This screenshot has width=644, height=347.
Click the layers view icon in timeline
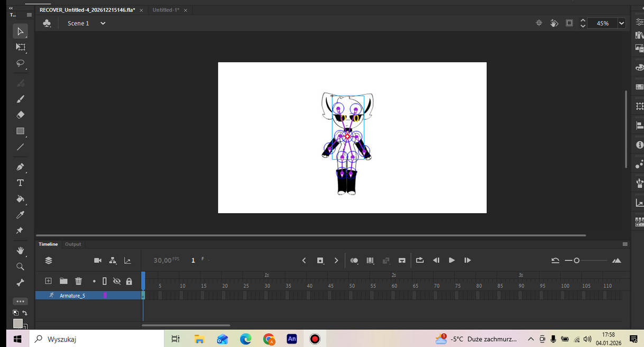49,260
